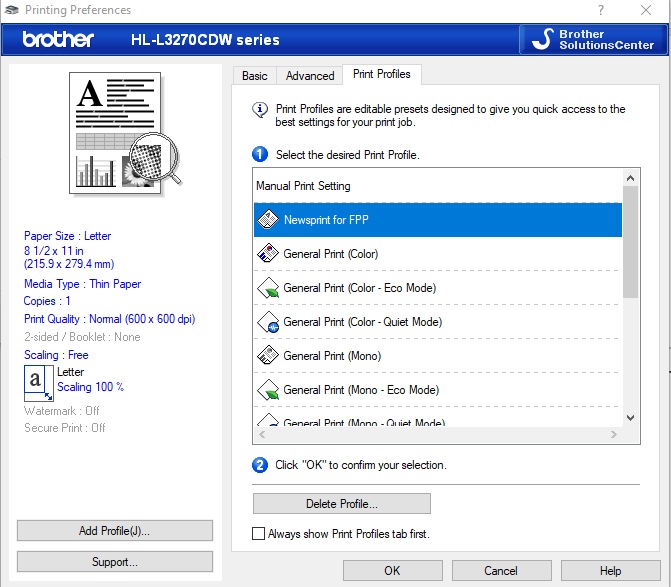Click the Add Profile(J) button
The height and width of the screenshot is (587, 671).
pos(115,531)
